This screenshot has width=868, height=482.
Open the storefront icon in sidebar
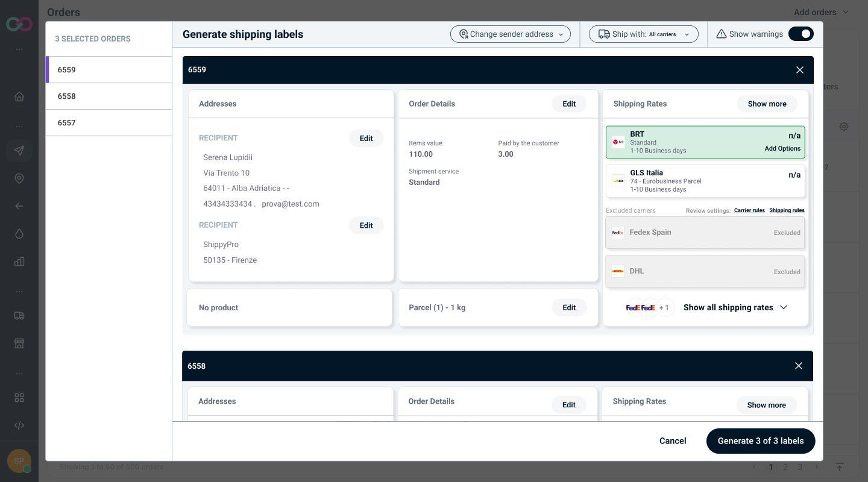click(19, 343)
